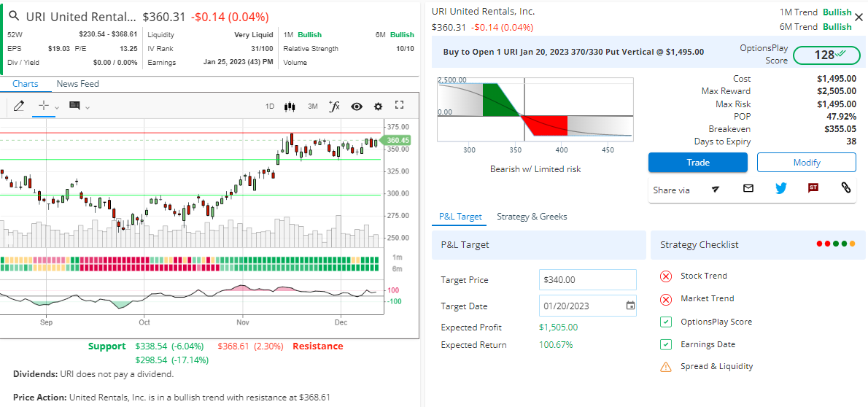Screen dimensions: 868x407
Task: Click the Spread & Liquidity warning icon
Action: [x=666, y=367]
